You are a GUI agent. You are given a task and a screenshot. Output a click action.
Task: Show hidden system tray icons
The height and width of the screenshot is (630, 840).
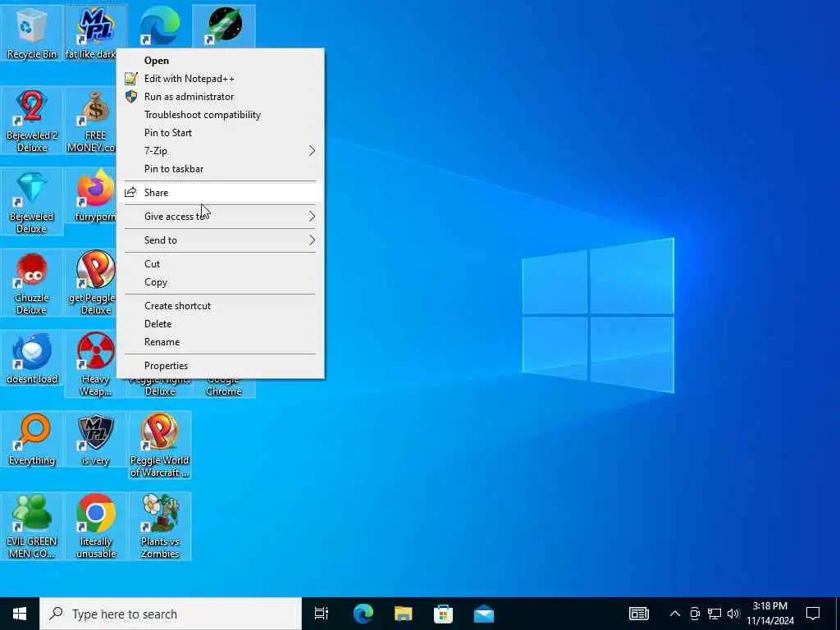click(675, 614)
